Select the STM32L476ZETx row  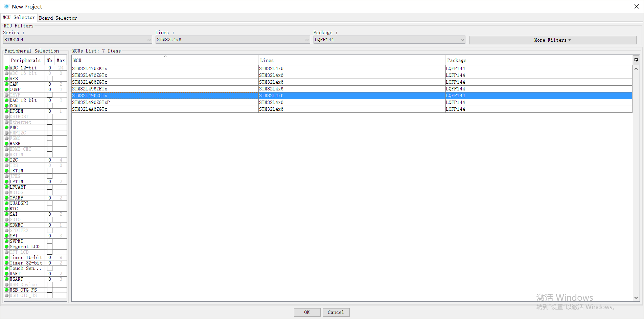click(352, 68)
